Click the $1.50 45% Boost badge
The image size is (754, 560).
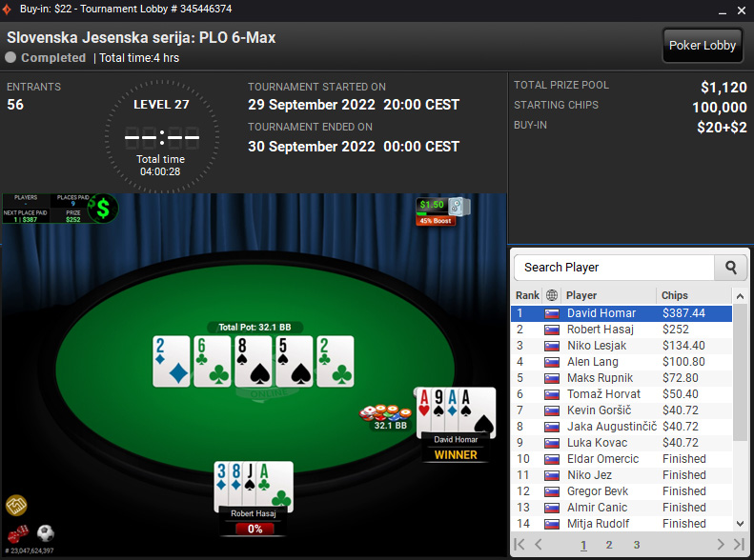point(436,211)
